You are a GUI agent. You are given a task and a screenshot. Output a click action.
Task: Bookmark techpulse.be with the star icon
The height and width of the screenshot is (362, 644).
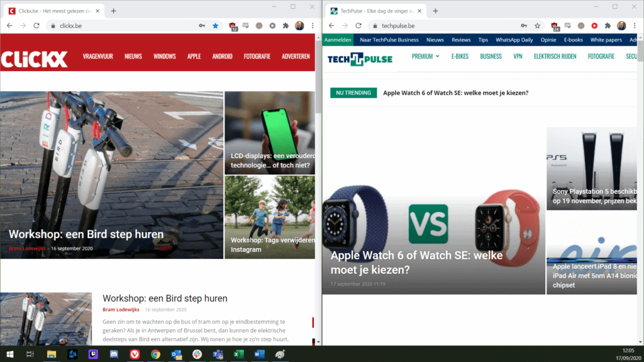pyautogui.click(x=537, y=26)
